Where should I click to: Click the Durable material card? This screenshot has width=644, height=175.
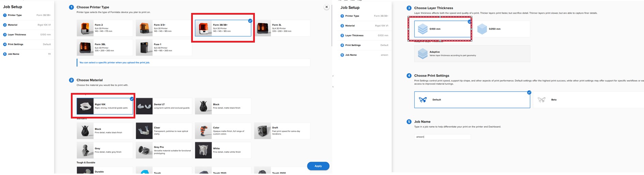pyautogui.click(x=105, y=171)
